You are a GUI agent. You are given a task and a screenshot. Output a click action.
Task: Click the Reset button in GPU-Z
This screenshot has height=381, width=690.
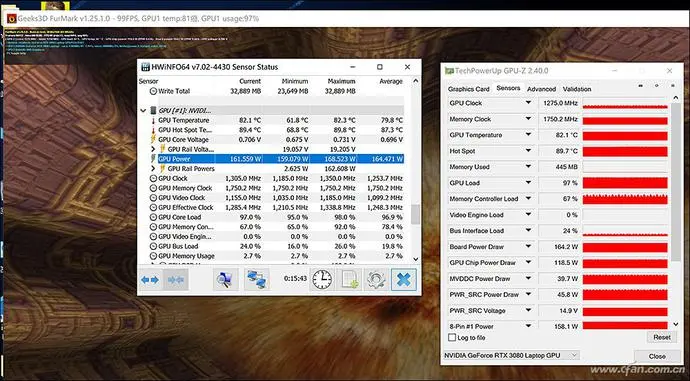661,337
